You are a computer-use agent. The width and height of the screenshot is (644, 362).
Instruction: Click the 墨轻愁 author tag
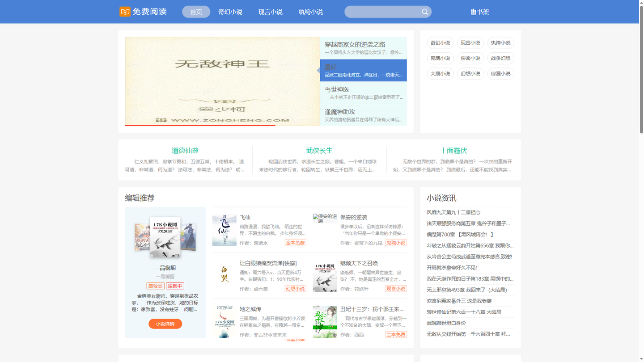pos(155,286)
